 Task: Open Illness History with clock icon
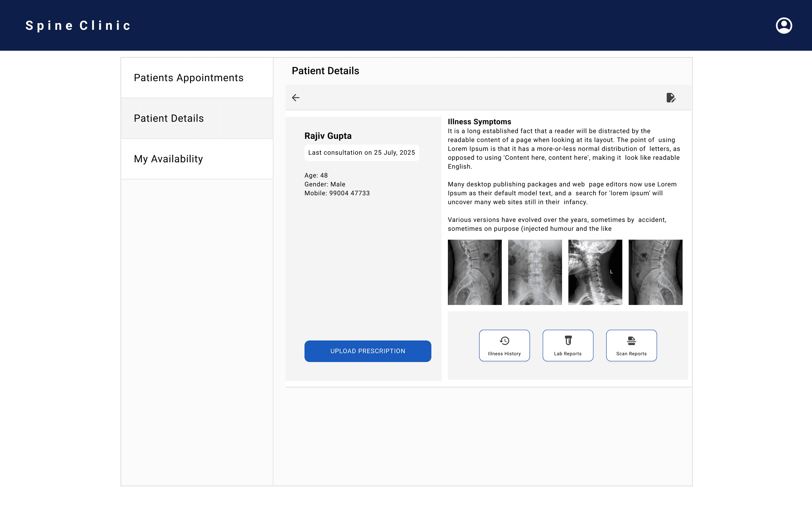(x=504, y=346)
